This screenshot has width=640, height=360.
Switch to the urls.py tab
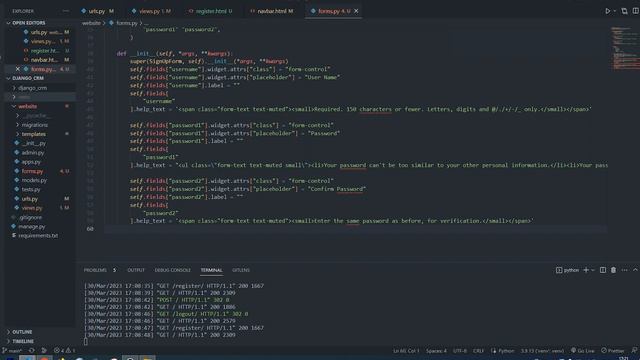click(x=97, y=11)
